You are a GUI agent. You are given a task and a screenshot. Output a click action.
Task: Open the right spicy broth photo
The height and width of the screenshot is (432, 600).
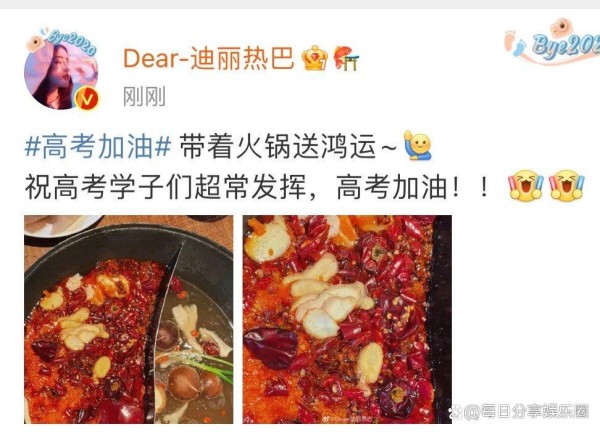(347, 319)
